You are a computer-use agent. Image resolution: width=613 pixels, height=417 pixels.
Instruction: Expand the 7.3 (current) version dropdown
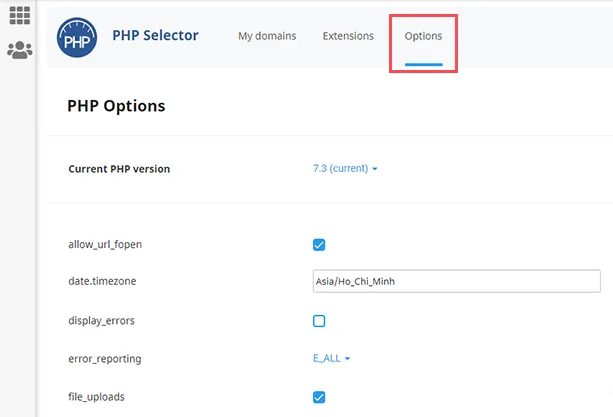(345, 168)
